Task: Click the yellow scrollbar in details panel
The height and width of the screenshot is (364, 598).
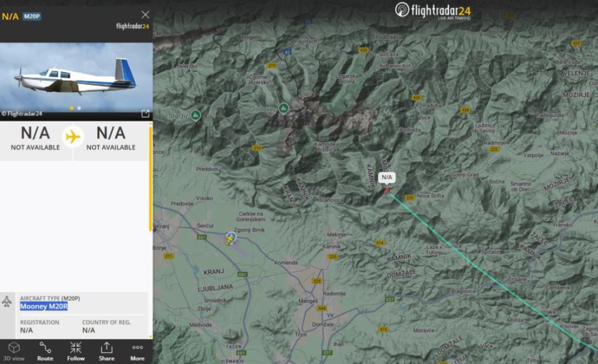Action: click(x=151, y=176)
